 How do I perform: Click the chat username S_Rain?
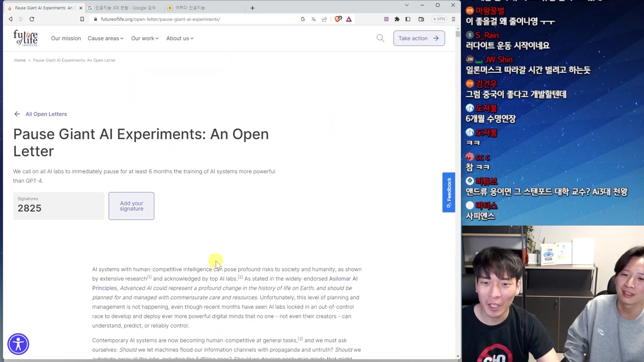[487, 35]
